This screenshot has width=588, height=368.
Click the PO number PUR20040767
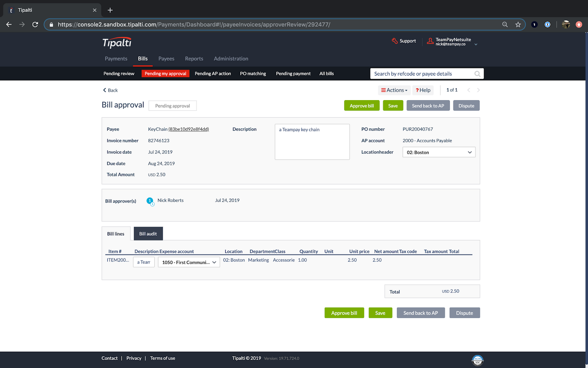[418, 129]
